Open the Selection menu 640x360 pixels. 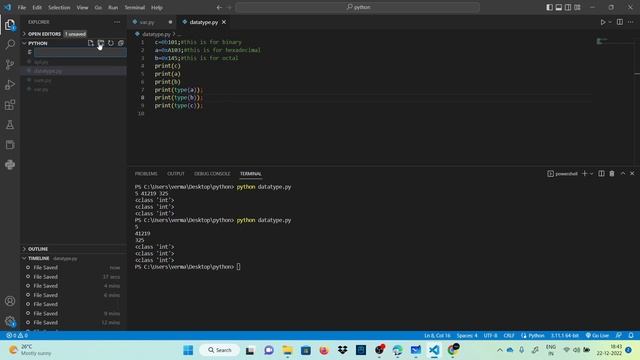59,7
